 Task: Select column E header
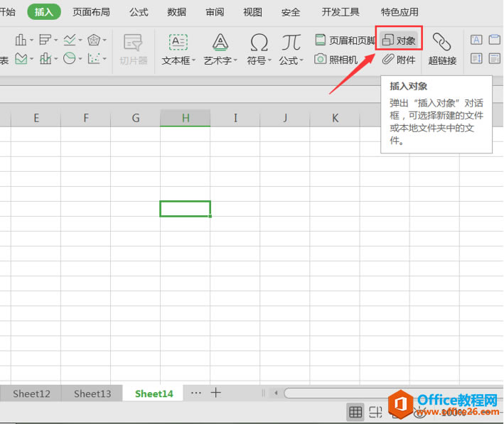(x=36, y=118)
